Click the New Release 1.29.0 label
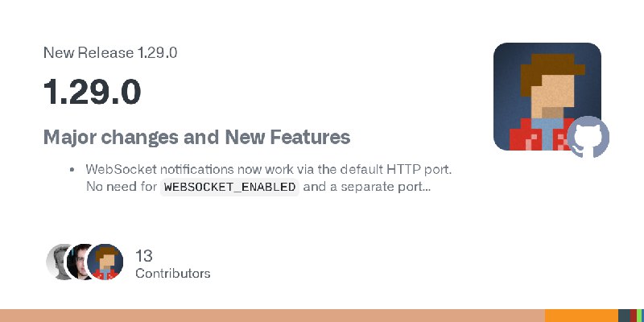 point(110,52)
